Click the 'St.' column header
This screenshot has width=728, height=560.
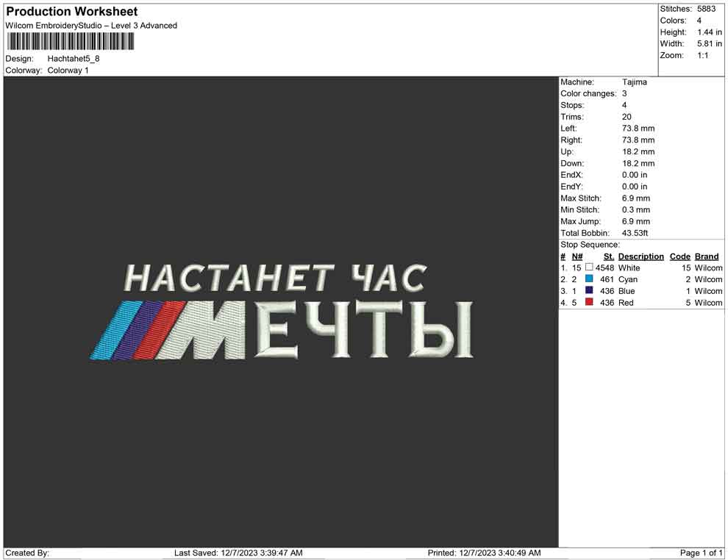pyautogui.click(x=609, y=256)
